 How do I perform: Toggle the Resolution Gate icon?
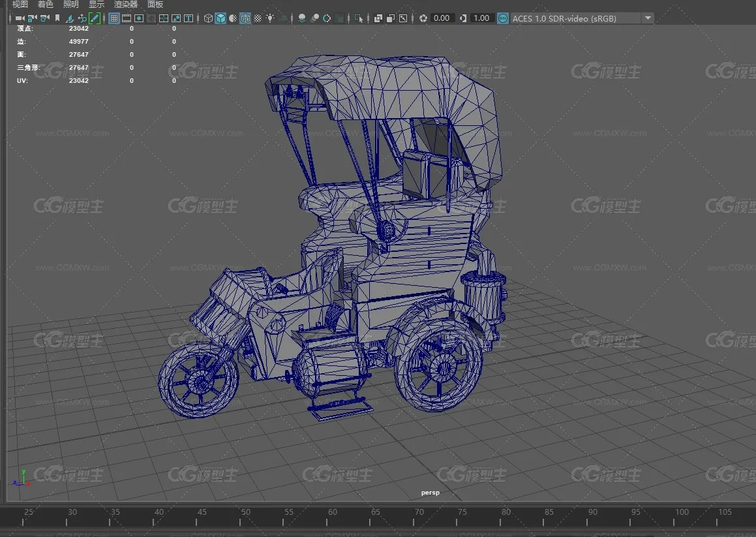click(139, 18)
